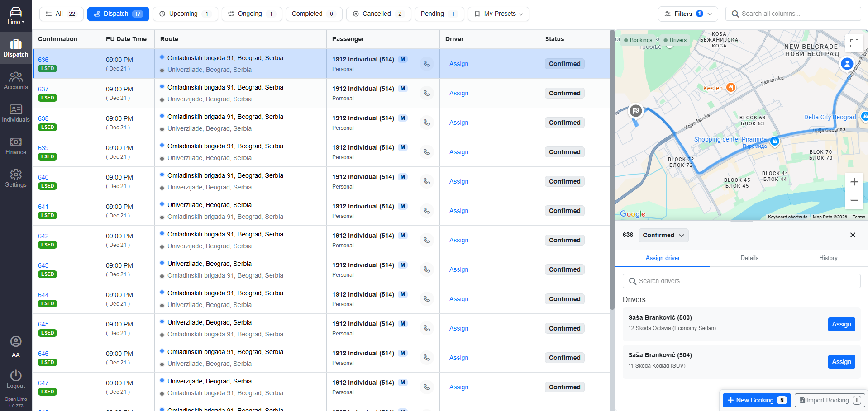
Task: Close the booking 636 detail panel
Action: pos(853,235)
